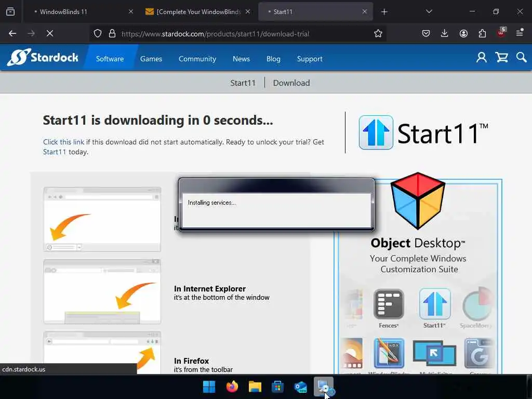
Task: Open the Software menu
Action: 110,59
